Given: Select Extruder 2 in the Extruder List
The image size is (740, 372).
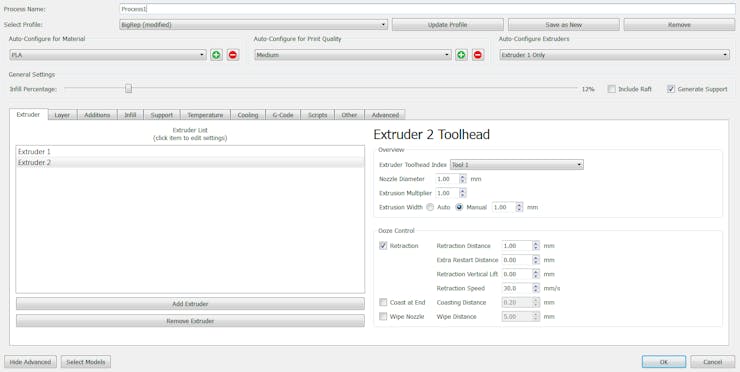Looking at the screenshot, I should (x=190, y=162).
